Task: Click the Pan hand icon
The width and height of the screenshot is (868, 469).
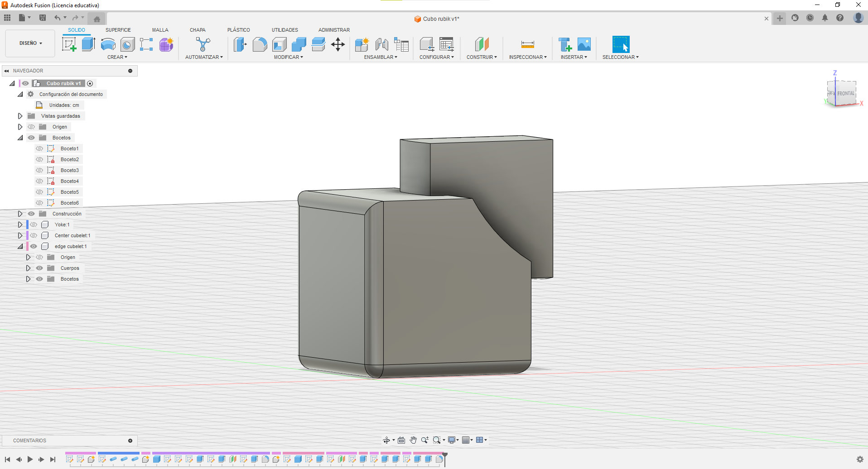Action: pos(413,440)
